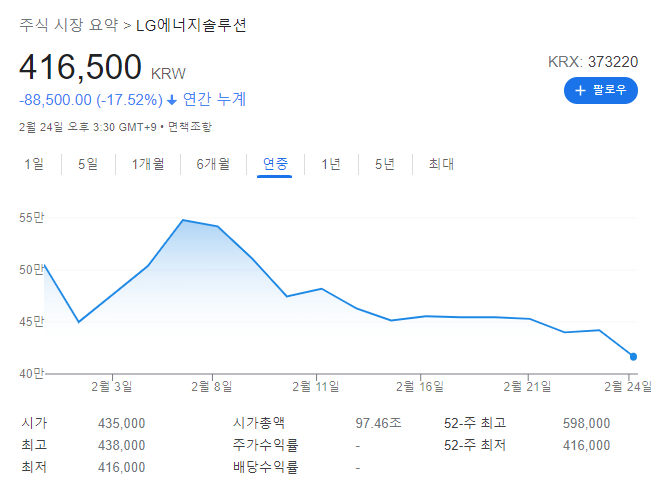Screen dimensions: 660x483
Task: Click the -88,500.00 (-17.52%) change value
Action: 91,100
